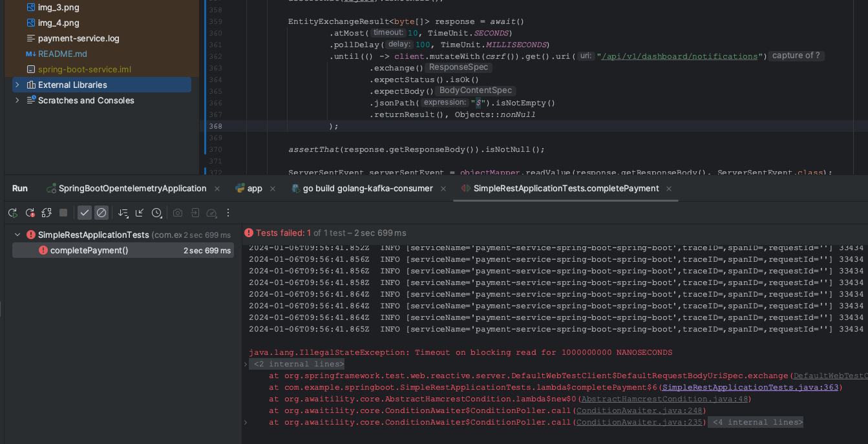Open payment-service.log file
The height and width of the screenshot is (444, 868).
(x=78, y=38)
